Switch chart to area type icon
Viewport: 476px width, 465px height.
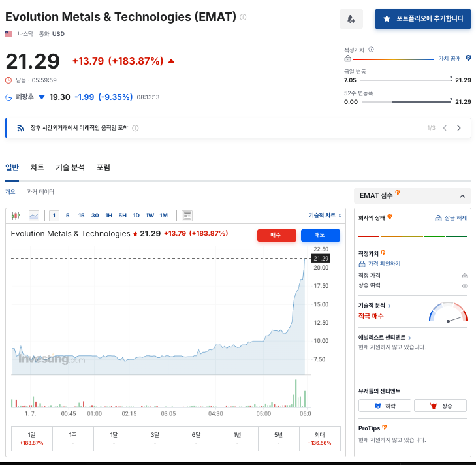34,216
